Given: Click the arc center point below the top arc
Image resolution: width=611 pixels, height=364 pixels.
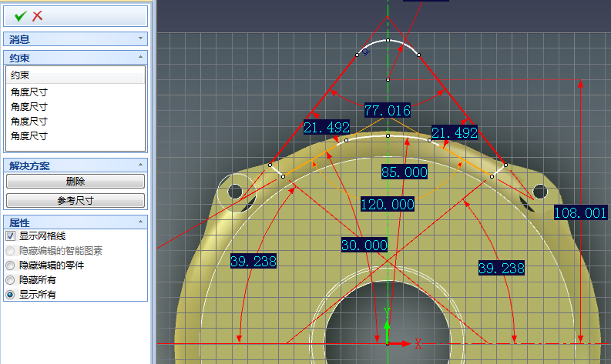Looking at the screenshot, I should (388, 79).
